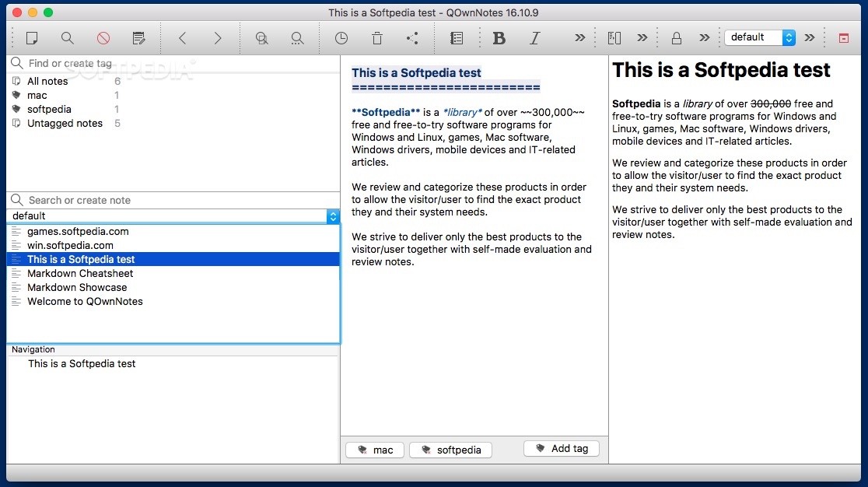
Task: Open the trash bin icon
Action: (x=377, y=37)
